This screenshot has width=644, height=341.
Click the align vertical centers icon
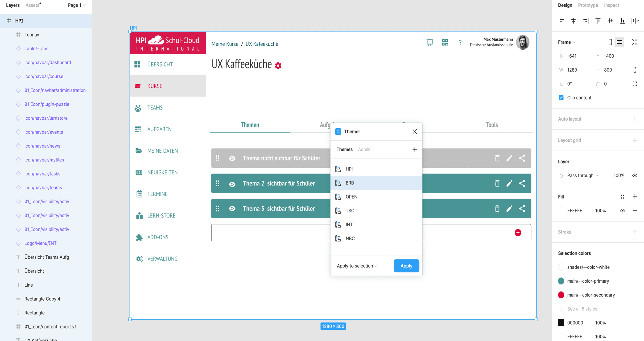click(x=610, y=21)
